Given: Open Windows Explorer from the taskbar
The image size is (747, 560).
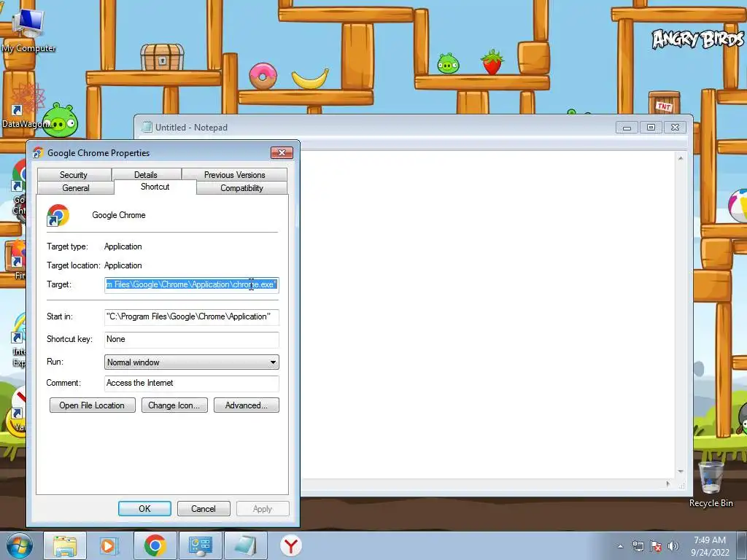Looking at the screenshot, I should pos(65,545).
